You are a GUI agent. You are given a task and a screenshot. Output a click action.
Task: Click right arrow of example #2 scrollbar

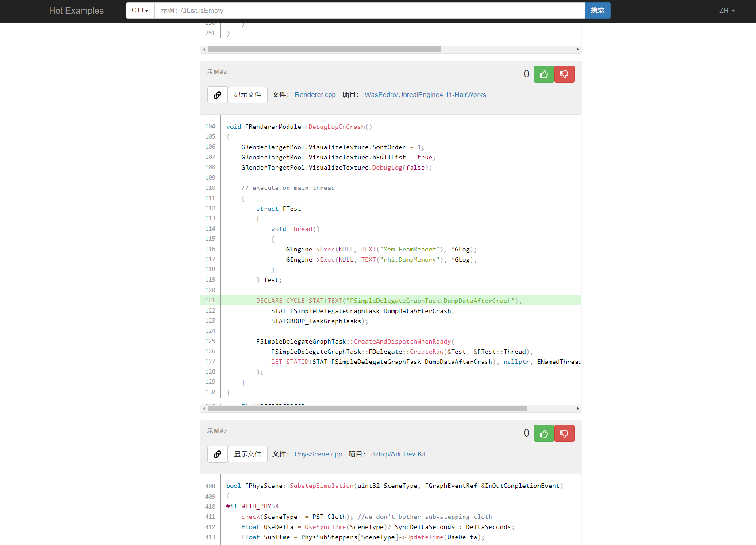pos(578,409)
